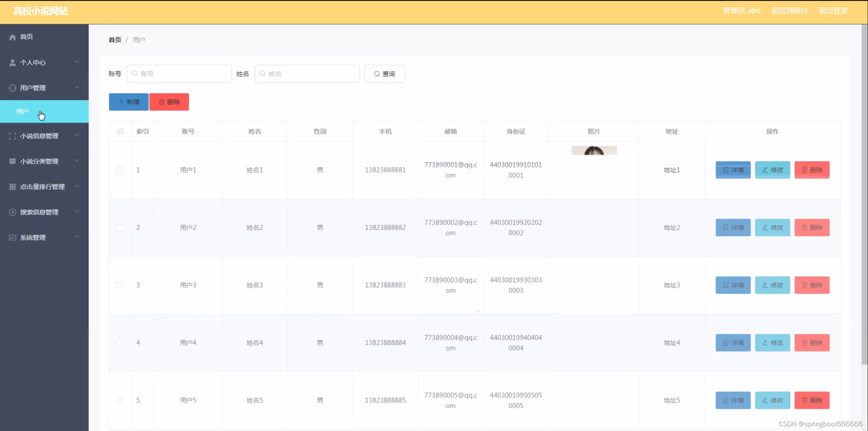Image resolution: width=868 pixels, height=431 pixels.
Task: Click the 点击量排行管理 grid icon
Action: click(x=12, y=187)
